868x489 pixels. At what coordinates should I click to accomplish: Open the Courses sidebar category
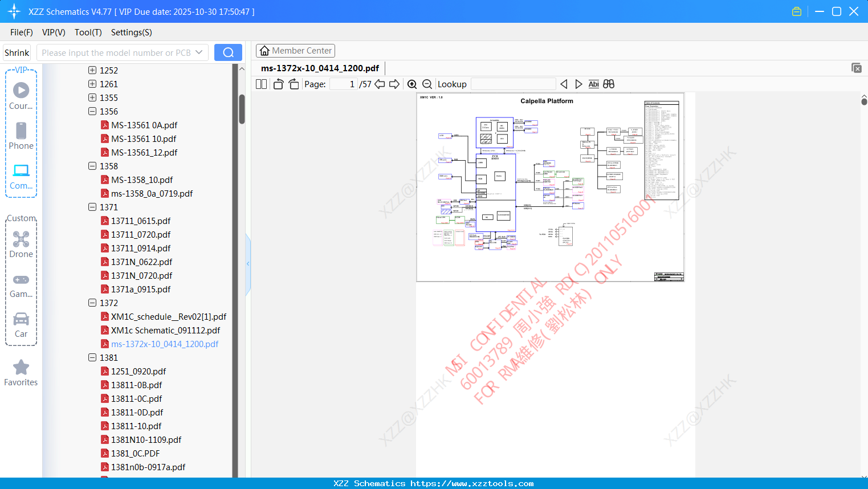[x=21, y=96]
